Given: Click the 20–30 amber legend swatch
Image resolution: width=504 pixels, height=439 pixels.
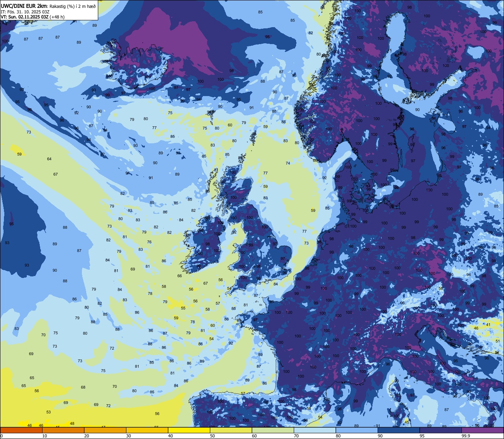Looking at the screenshot, I should (x=105, y=430).
